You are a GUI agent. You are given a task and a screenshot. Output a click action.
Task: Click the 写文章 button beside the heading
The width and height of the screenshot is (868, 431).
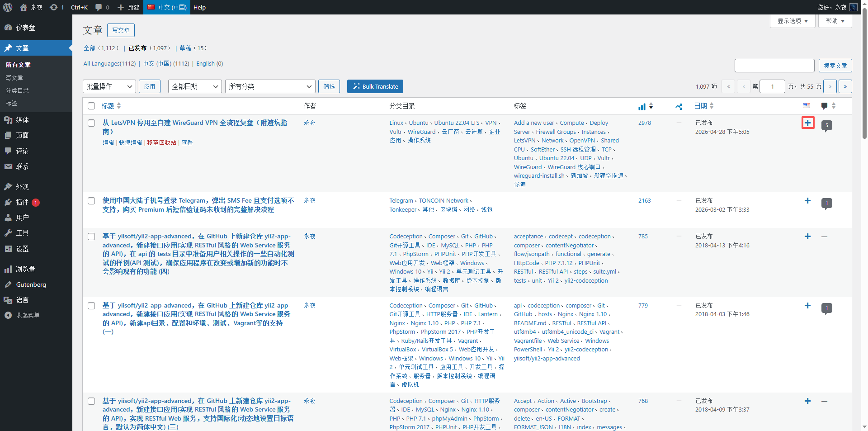(x=121, y=30)
